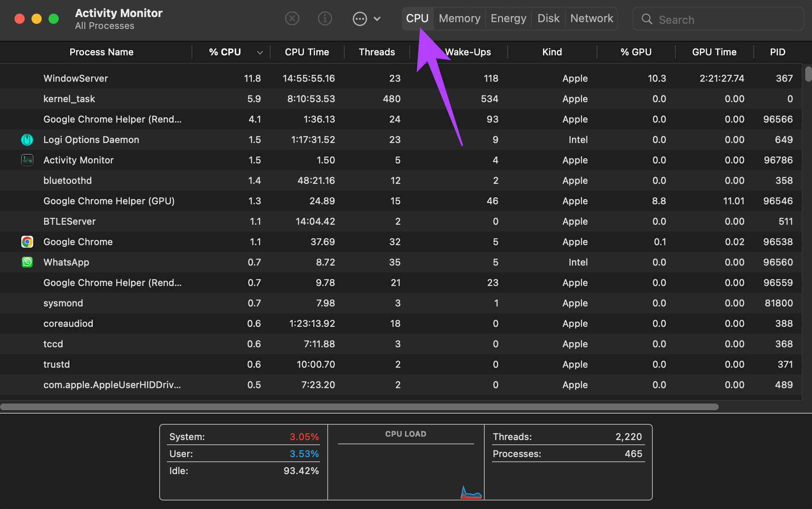
Task: Select the sysmond process
Action: tap(63, 303)
